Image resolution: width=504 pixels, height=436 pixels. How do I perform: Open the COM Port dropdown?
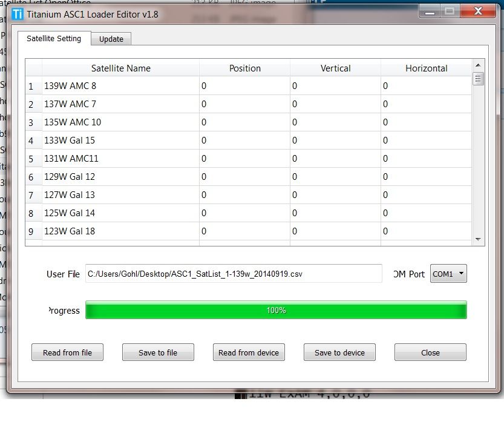pos(448,274)
